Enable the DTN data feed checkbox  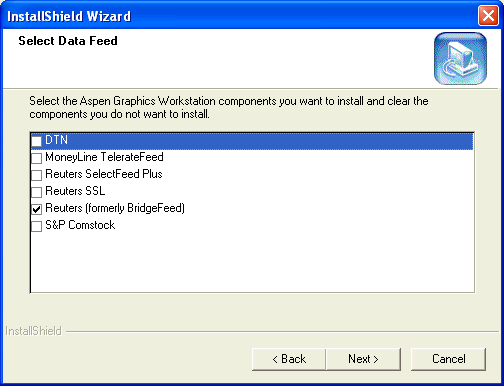pos(36,141)
